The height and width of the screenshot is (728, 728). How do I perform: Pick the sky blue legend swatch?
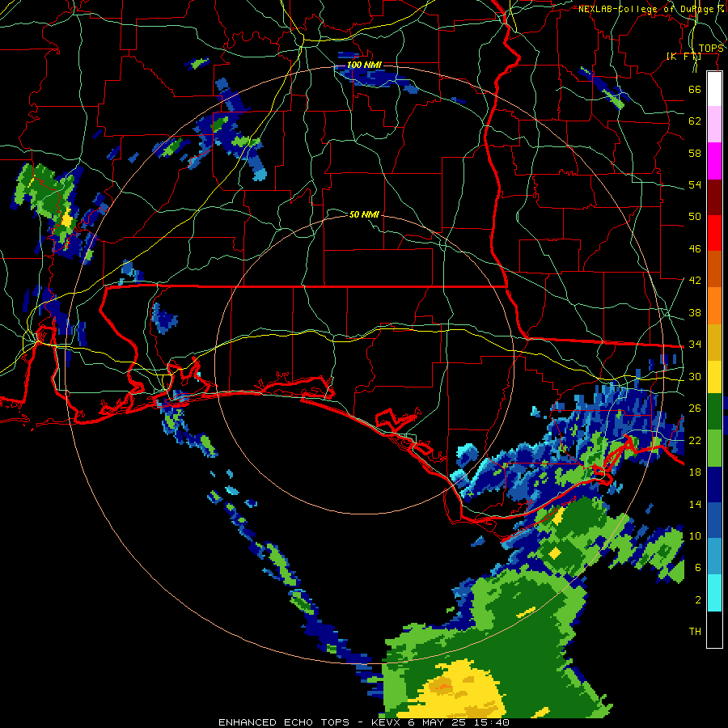(714, 557)
